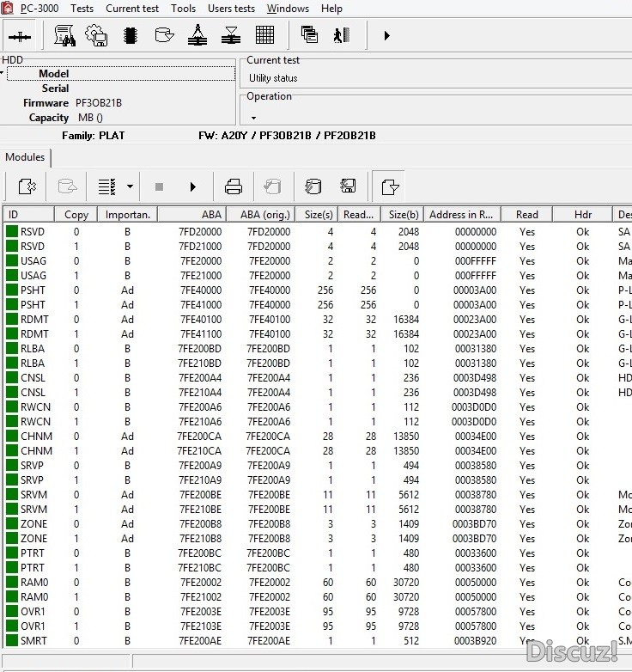
Task: Sort by the Size(b) column header
Action: 403,215
